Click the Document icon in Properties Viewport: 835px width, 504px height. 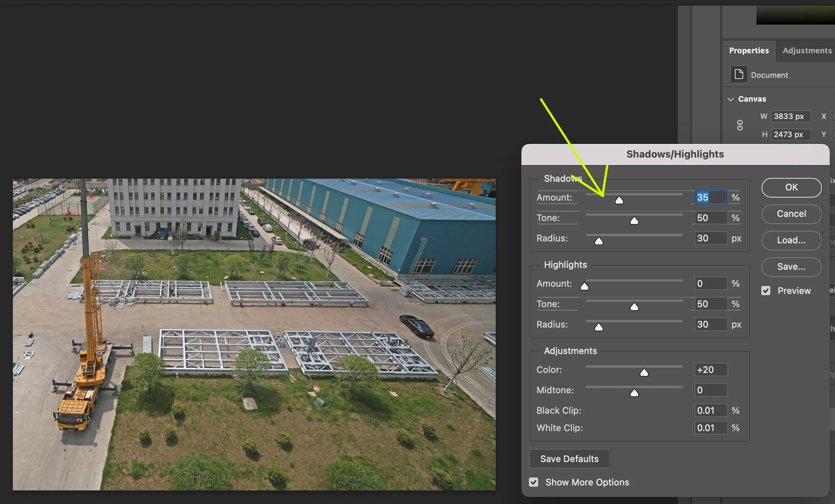739,74
